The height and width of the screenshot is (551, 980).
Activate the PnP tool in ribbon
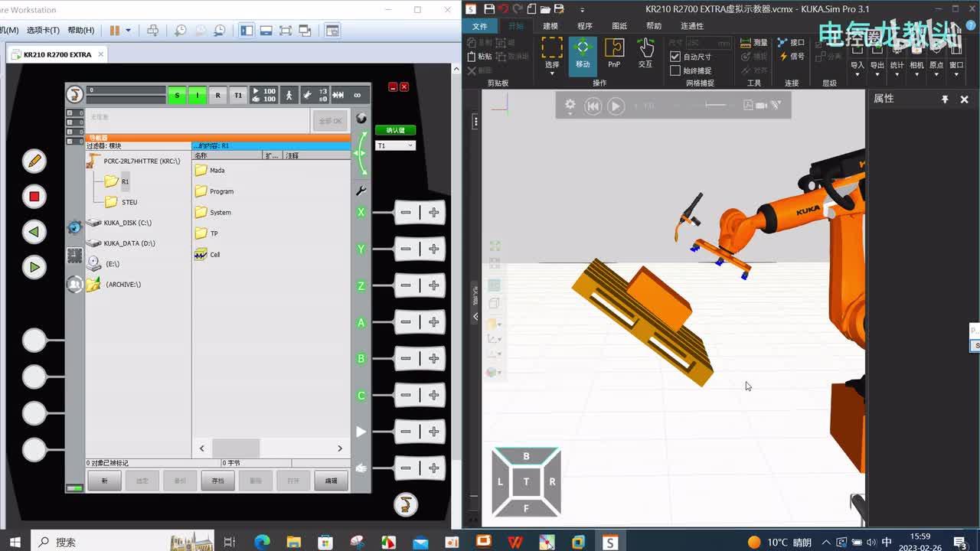(x=614, y=54)
